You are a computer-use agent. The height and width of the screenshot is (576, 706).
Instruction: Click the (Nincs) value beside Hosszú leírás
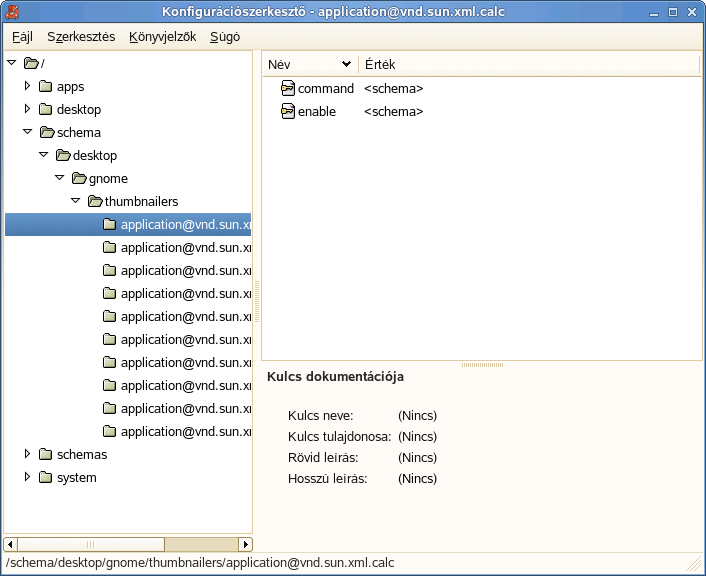point(417,478)
